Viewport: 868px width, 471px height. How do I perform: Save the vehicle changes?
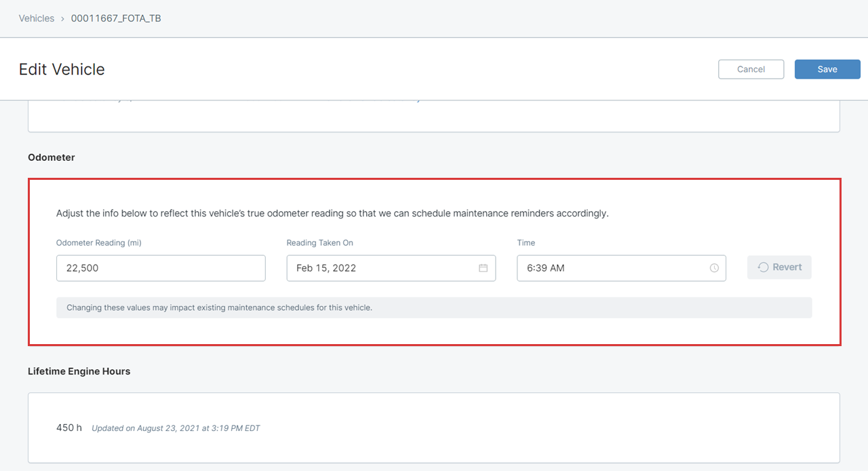(827, 69)
